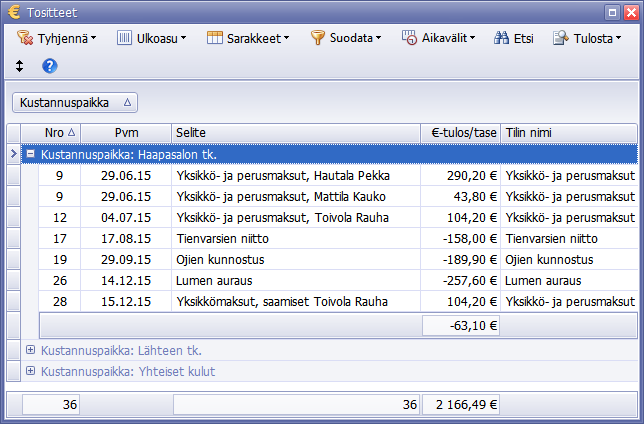Click the Suodata funnel icon
Image resolution: width=644 pixels, height=424 pixels.
(x=317, y=38)
